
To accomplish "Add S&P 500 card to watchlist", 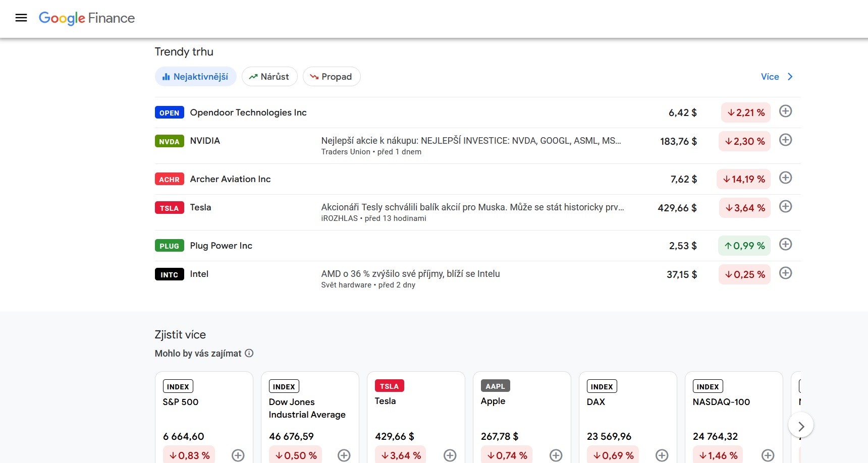I will 238,455.
